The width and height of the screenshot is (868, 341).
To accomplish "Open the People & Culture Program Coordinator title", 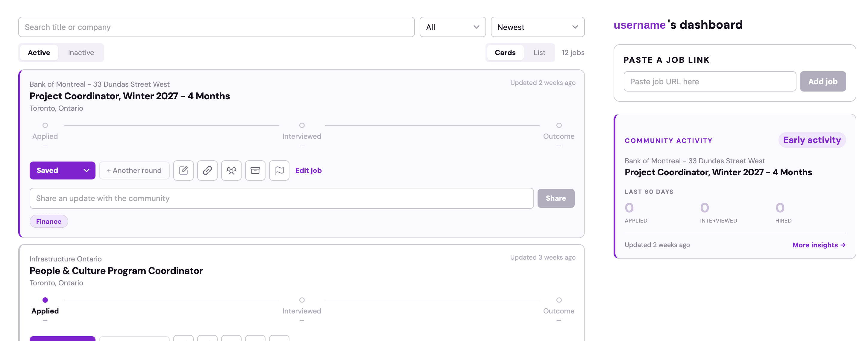I will (116, 271).
